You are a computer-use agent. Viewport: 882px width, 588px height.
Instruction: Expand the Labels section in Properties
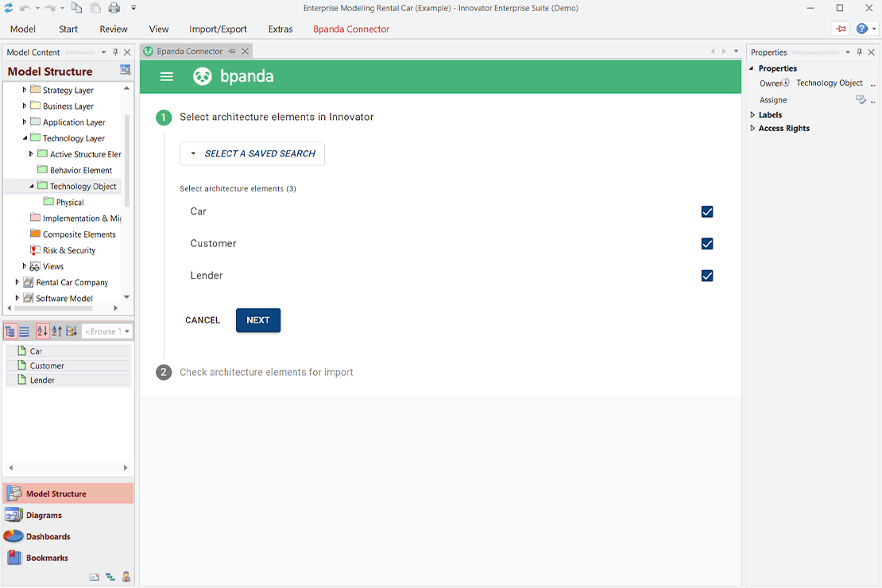coord(752,114)
